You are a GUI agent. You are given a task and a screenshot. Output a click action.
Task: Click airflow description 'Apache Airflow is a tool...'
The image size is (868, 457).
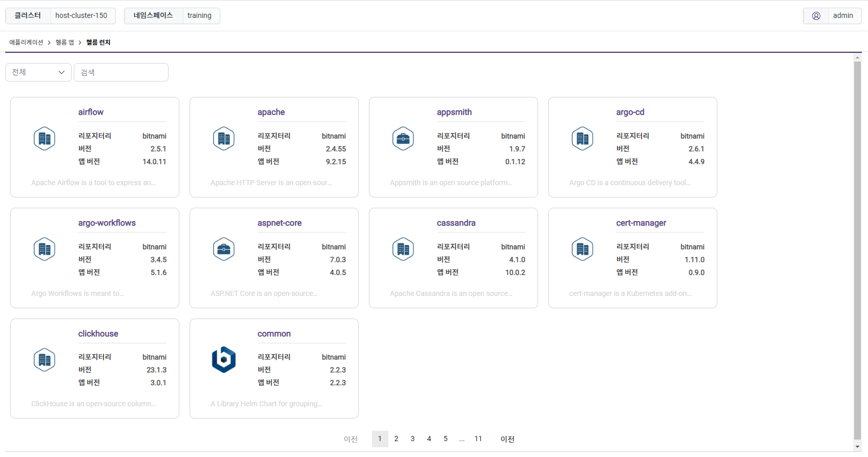tap(93, 183)
